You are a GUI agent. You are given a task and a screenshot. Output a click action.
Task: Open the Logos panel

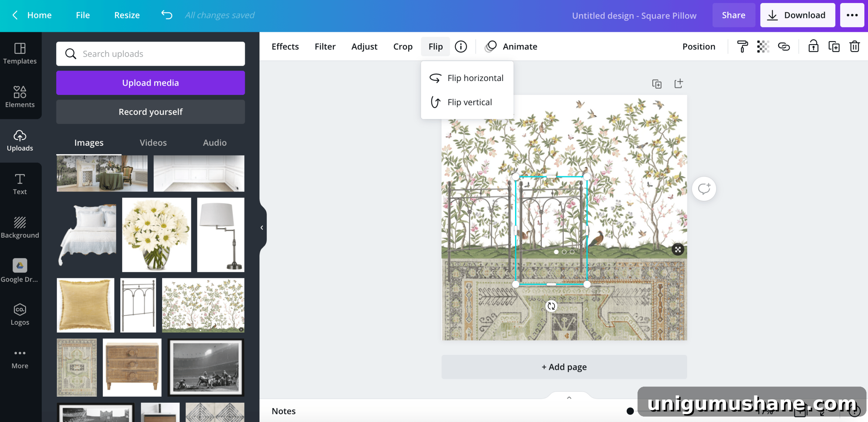coord(20,315)
